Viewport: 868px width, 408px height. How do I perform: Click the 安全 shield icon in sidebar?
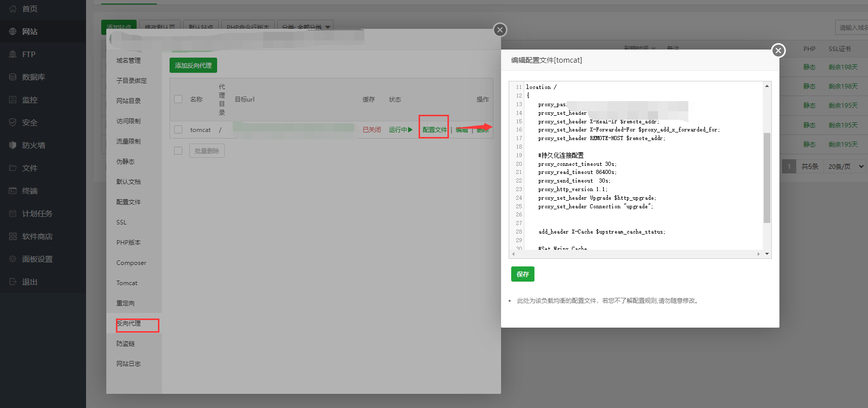(13, 122)
